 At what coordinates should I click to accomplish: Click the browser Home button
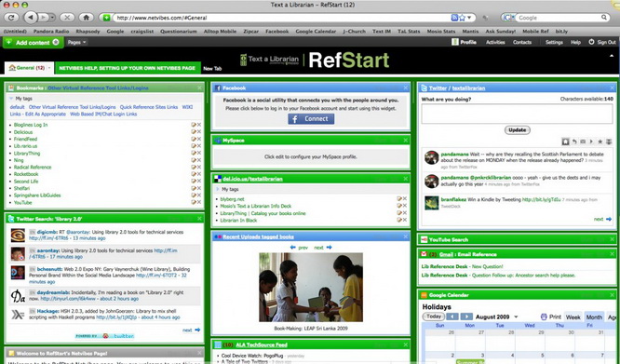click(86, 18)
